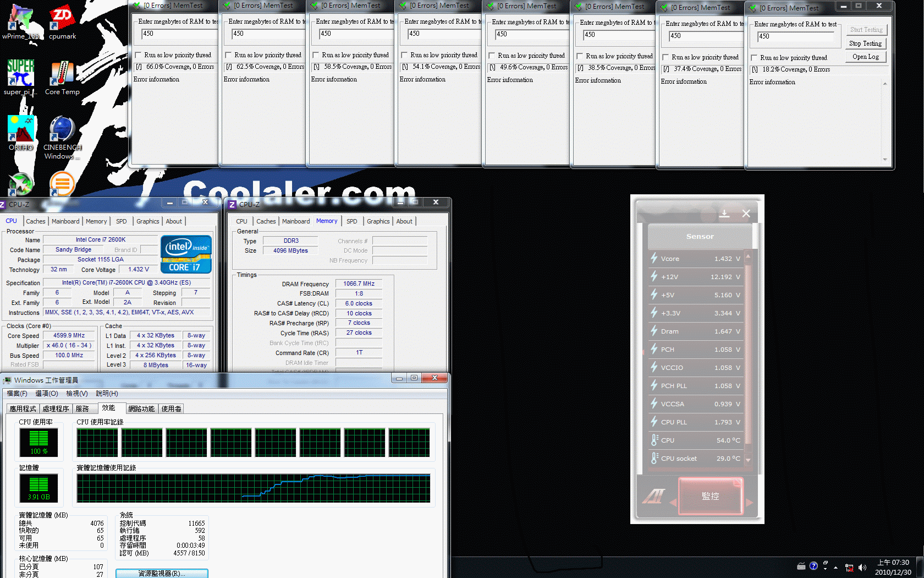Click the Core Speed value 4599.9 MHz

[69, 335]
